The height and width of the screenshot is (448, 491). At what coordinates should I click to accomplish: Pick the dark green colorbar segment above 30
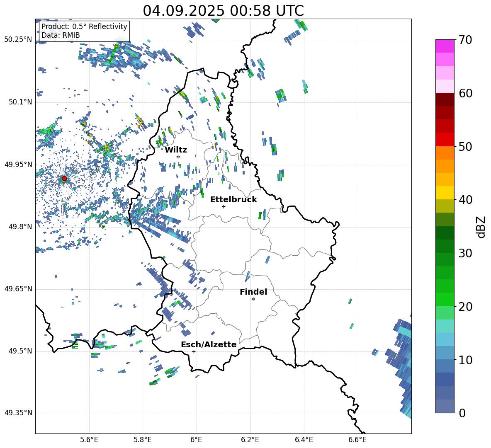[x=445, y=233]
